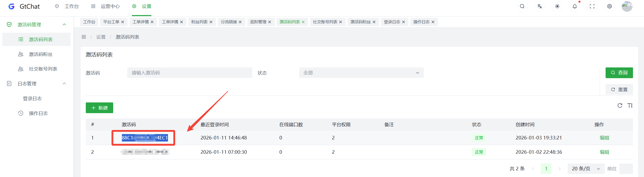Viewport: 644px width, 177px height.
Task: Collapse the 日志管理 sidebar group
Action: pos(64,84)
